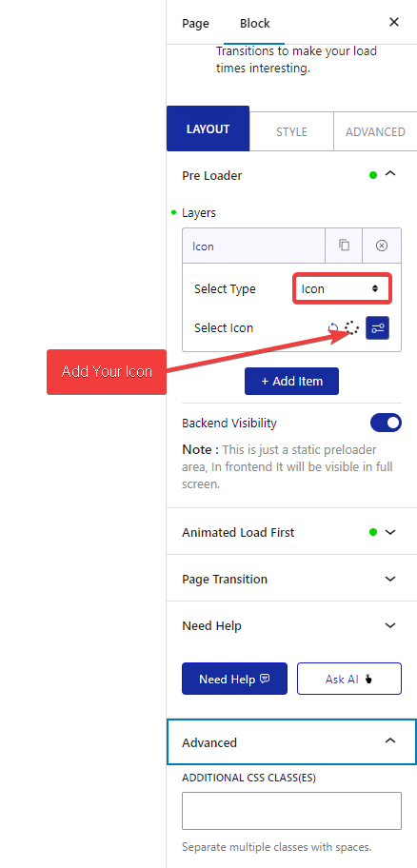Focus the Additional CSS Classes field
This screenshot has width=417, height=868.
pos(292,811)
